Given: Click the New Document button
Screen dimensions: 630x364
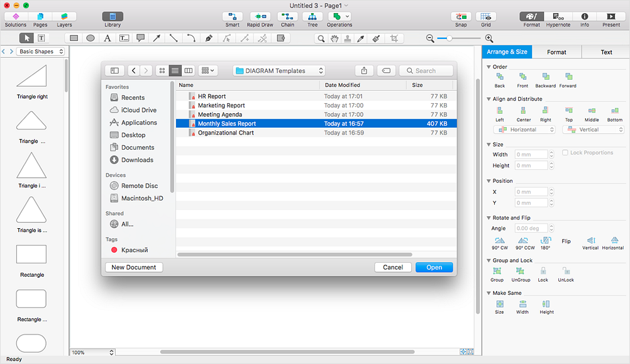Looking at the screenshot, I should click(133, 267).
